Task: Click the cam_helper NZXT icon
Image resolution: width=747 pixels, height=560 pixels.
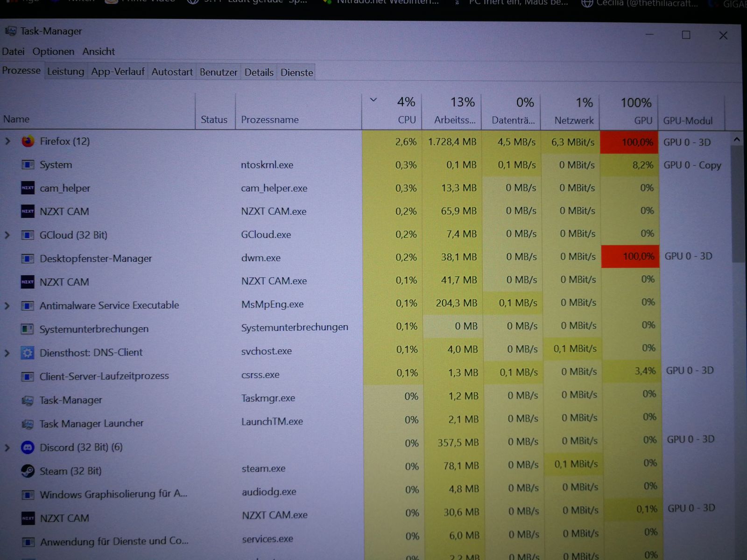Action: click(28, 188)
